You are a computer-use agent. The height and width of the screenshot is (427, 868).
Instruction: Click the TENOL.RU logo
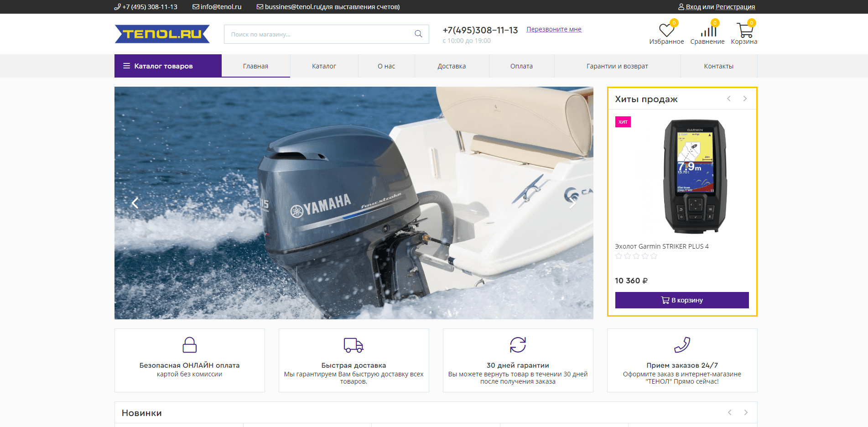(x=162, y=34)
